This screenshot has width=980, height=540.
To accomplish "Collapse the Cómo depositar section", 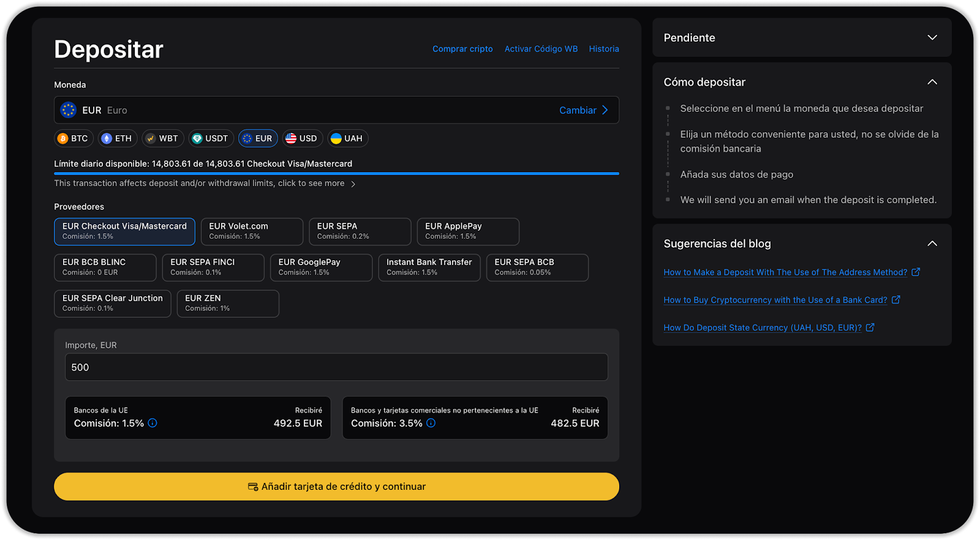I will coord(932,82).
